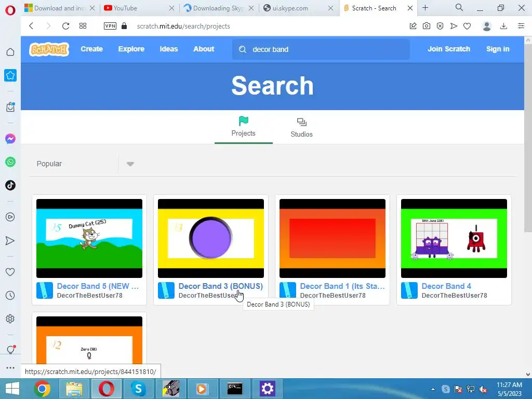Take a snapshot with camera icon
Image resolution: width=532 pixels, height=399 pixels.
click(427, 26)
